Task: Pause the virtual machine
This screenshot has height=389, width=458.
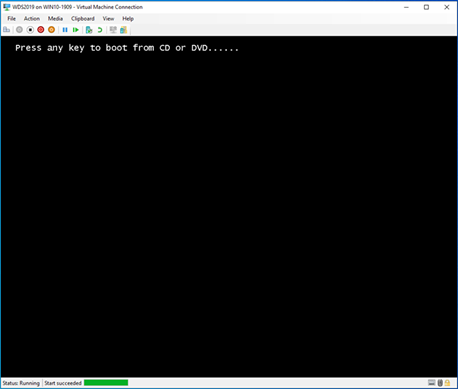Action: (65, 30)
